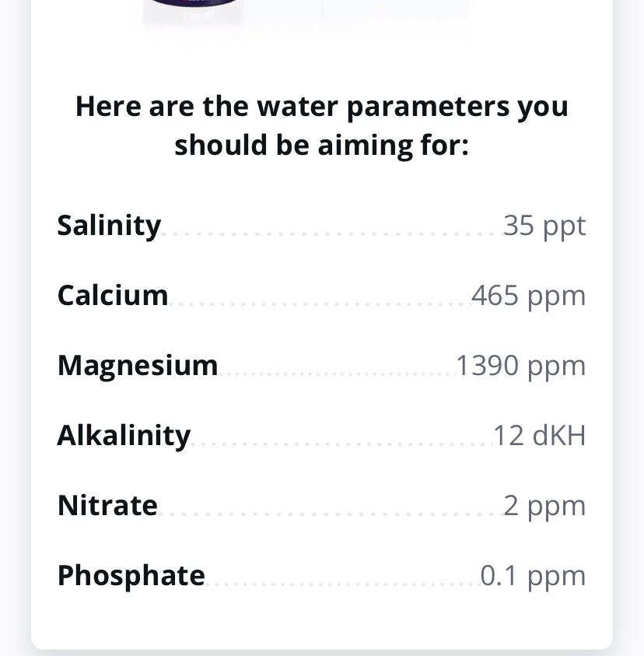Click the dotted leader in the Salinity row

pyautogui.click(x=331, y=233)
